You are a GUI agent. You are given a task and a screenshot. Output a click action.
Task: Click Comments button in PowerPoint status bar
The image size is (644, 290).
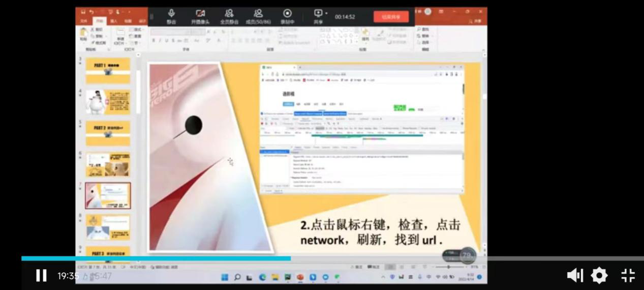(374, 267)
